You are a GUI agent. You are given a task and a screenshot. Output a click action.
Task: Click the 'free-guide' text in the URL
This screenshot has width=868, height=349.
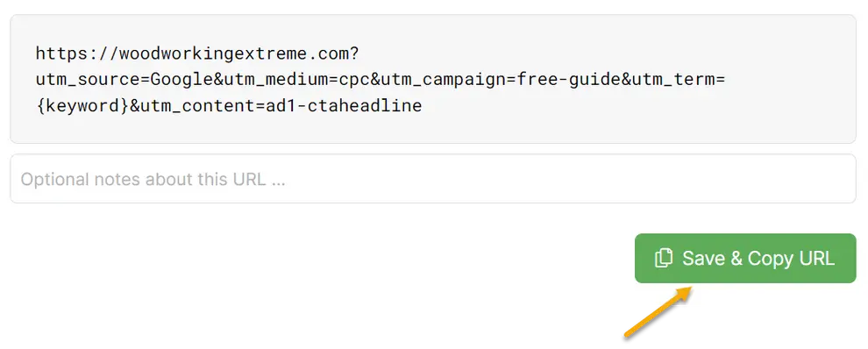click(x=570, y=80)
